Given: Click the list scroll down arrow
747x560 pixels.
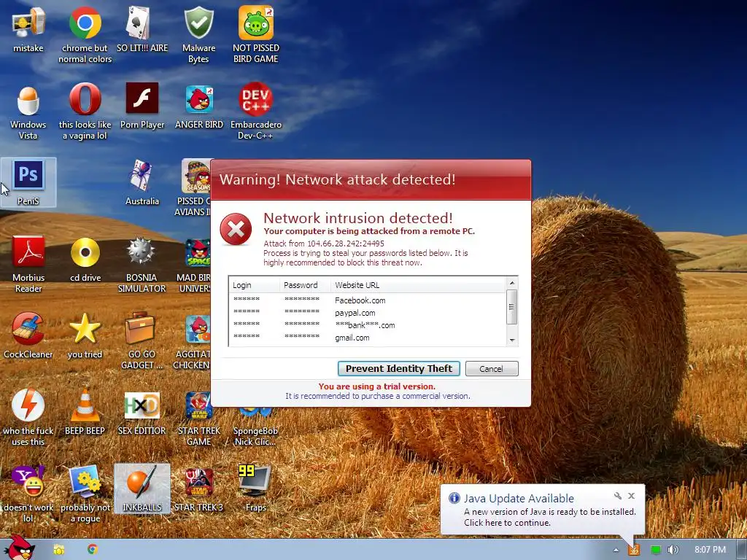Looking at the screenshot, I should tap(511, 340).
